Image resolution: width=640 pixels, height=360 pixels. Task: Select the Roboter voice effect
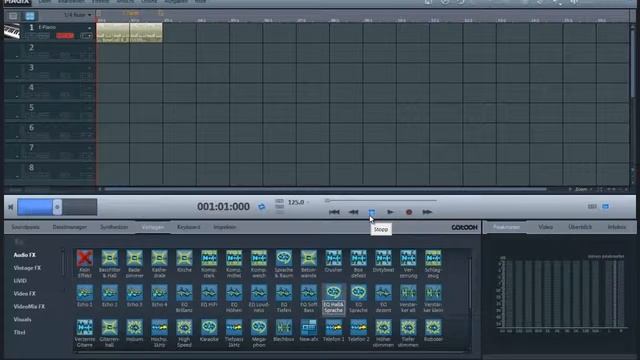tap(433, 327)
